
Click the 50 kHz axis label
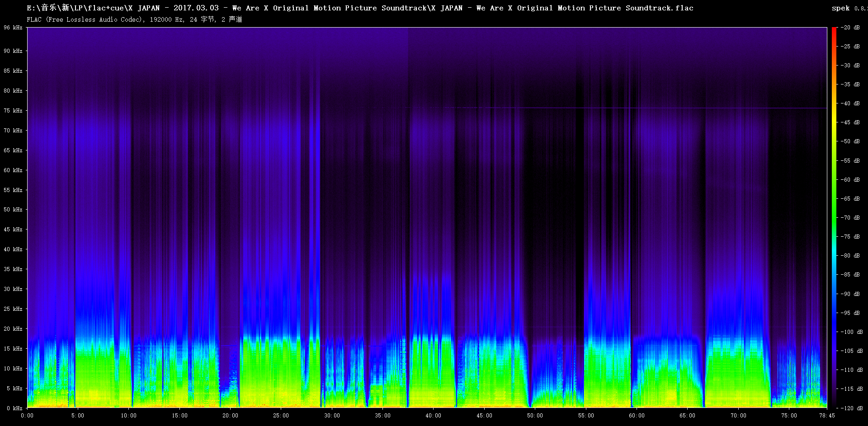click(13, 210)
